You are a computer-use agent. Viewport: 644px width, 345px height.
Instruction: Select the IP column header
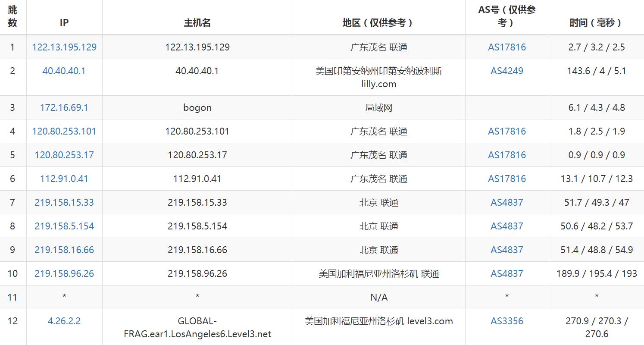pos(64,23)
